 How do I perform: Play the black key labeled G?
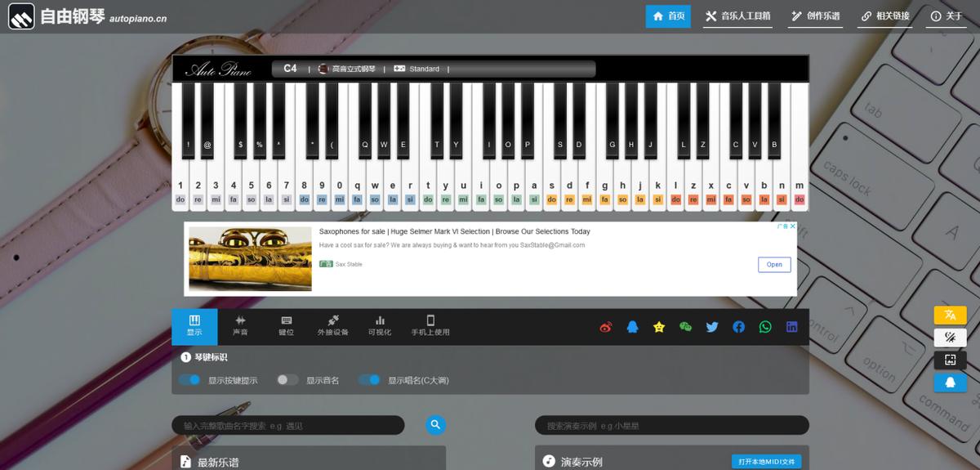point(612,120)
